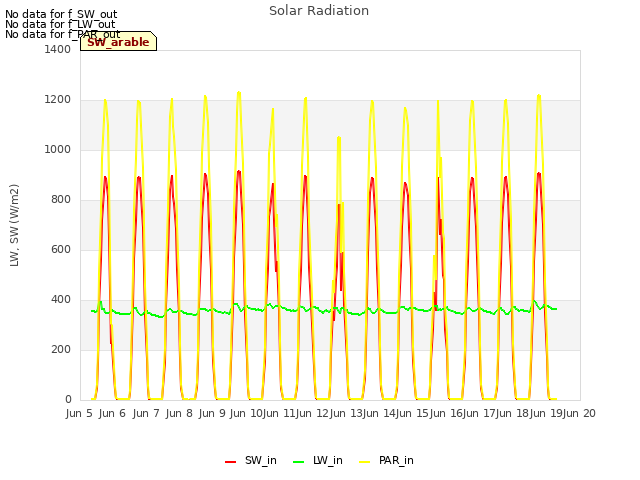Click the Jun 5 x-axis date label
This screenshot has height=480, width=640.
(79, 413)
